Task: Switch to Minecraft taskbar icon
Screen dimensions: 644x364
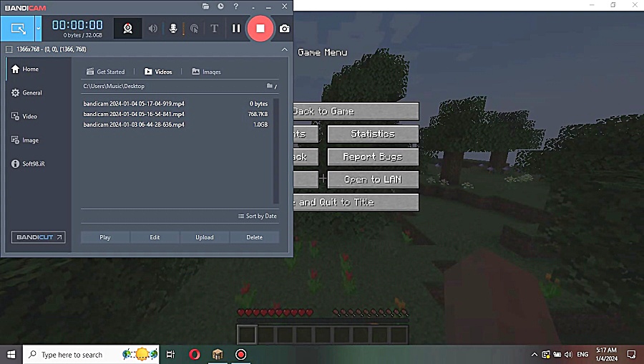Action: (x=218, y=355)
